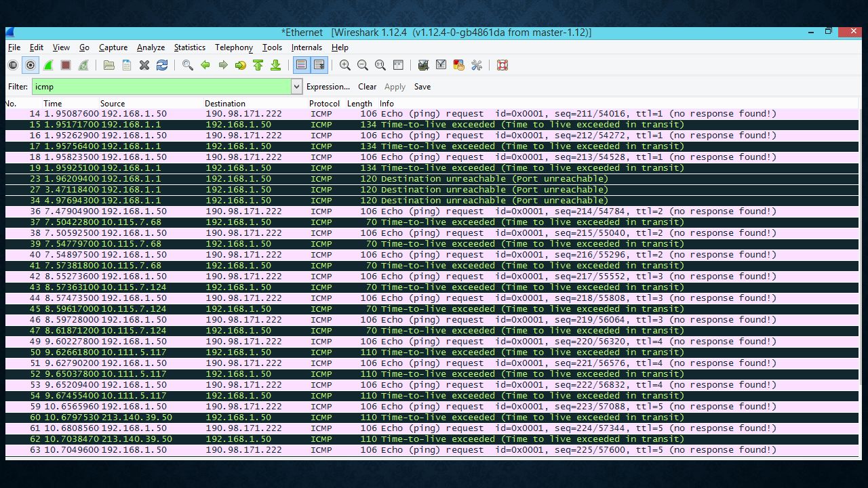Viewport: 868px width, 488px height.
Task: Open the Analyze menu
Action: pos(151,47)
